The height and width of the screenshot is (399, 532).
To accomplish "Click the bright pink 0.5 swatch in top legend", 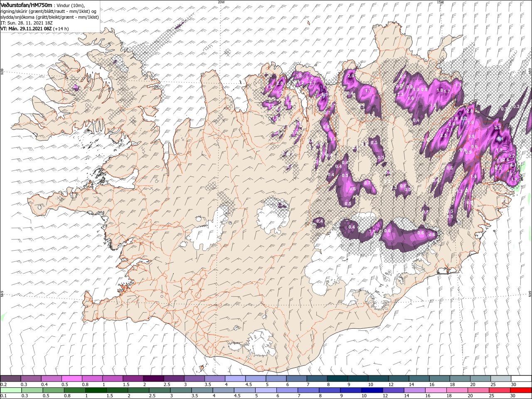I will tap(71, 379).
